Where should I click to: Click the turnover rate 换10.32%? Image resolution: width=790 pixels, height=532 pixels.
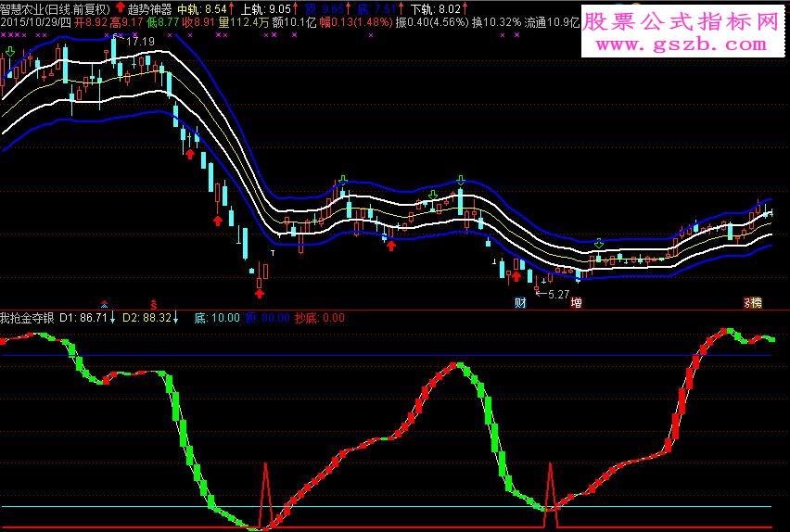(x=497, y=21)
